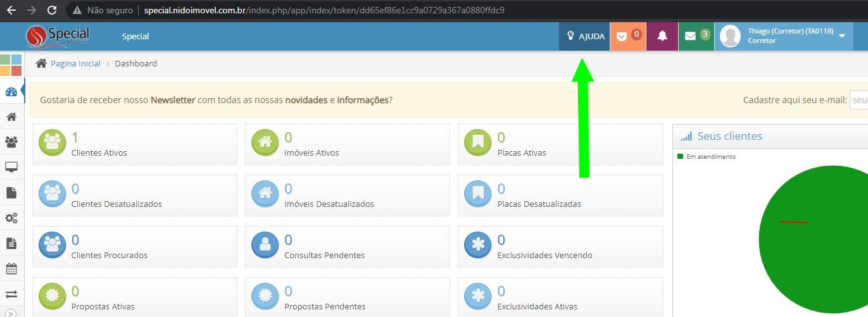868x317 pixels.
Task: Open the gears settings icon in sidebar
Action: [11, 218]
